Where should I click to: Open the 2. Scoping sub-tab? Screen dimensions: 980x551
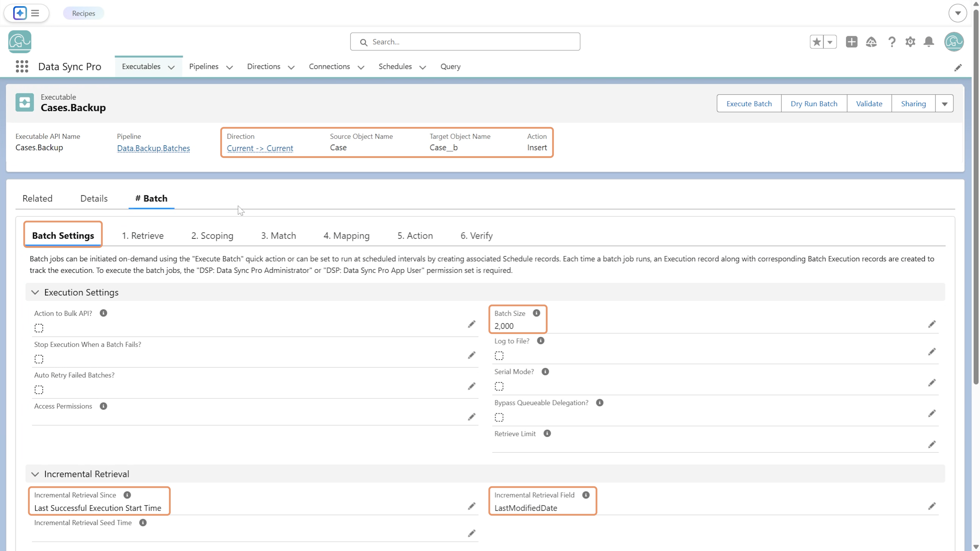[212, 236]
